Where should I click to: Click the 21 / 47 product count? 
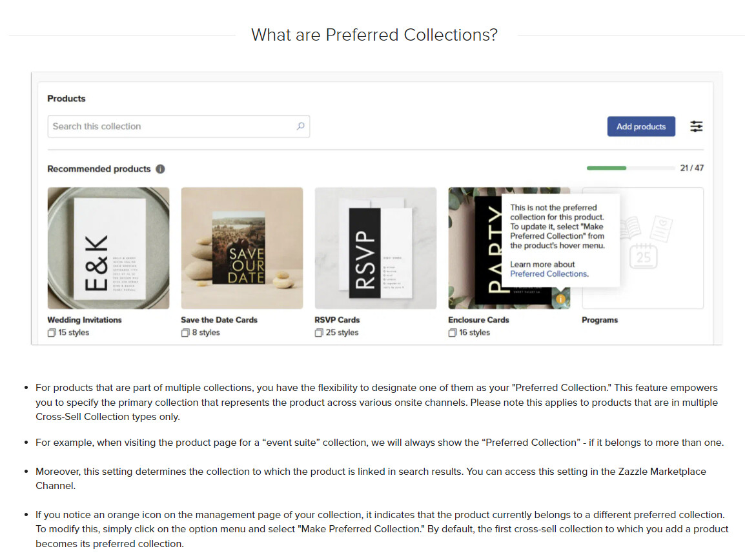point(692,168)
